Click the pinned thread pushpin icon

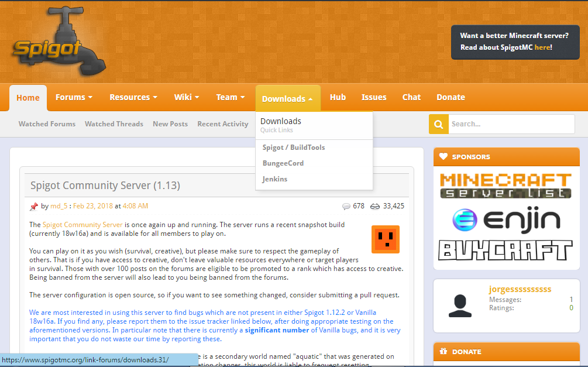34,207
